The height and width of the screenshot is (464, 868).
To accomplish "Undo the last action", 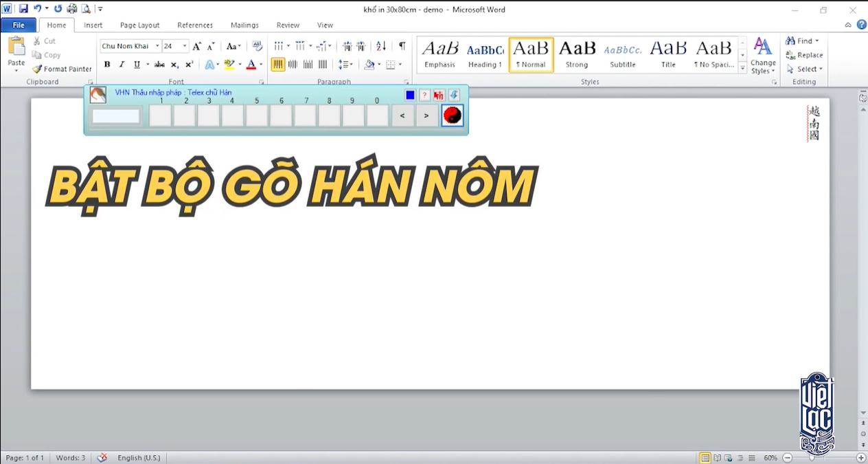I will [38, 9].
